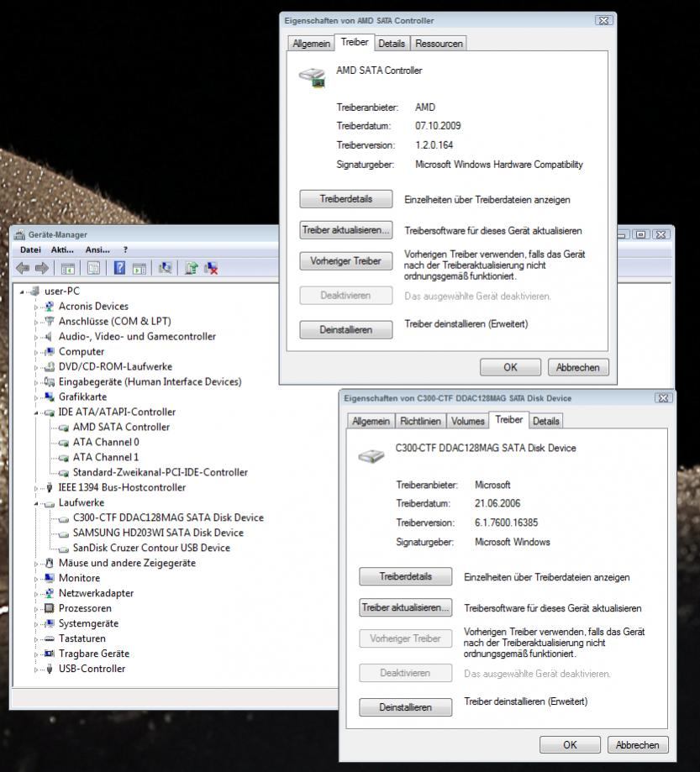Click the Audio-, Video- und Gamecontroller speaker icon
Viewport: 700px width, 772px height.
coord(49,337)
